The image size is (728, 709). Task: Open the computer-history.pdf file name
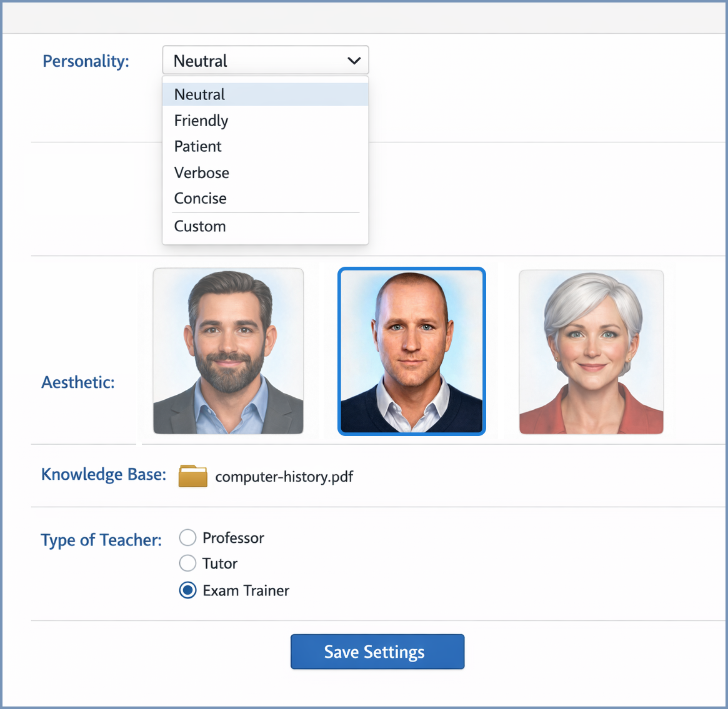click(284, 477)
